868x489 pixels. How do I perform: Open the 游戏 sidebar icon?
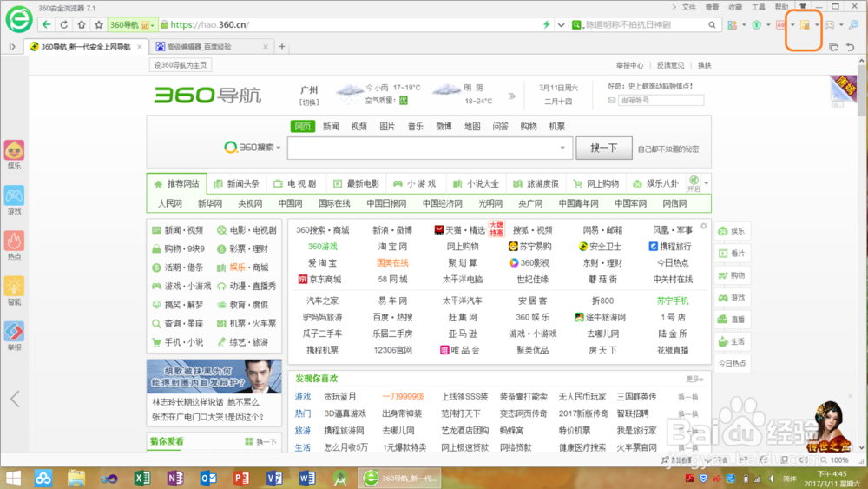[x=15, y=201]
